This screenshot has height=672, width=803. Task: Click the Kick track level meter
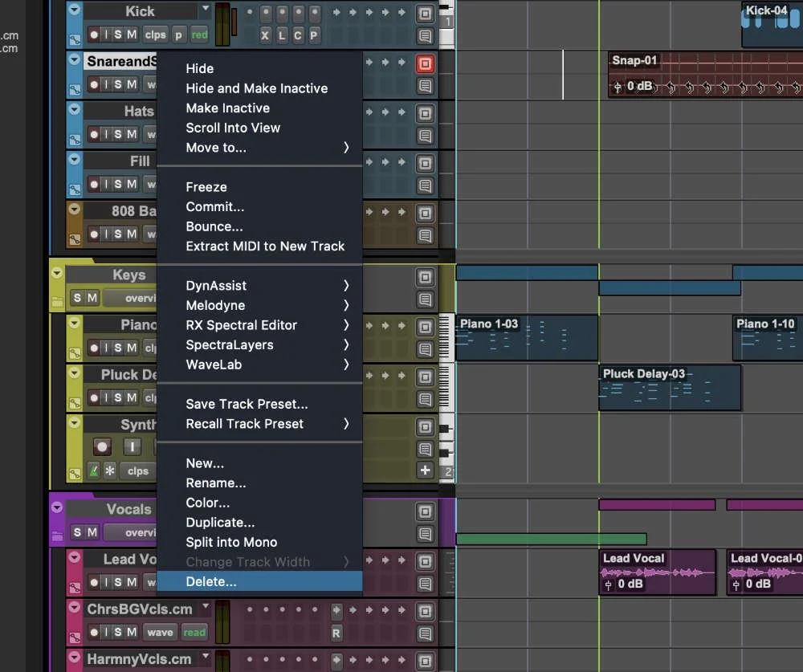coord(222,24)
